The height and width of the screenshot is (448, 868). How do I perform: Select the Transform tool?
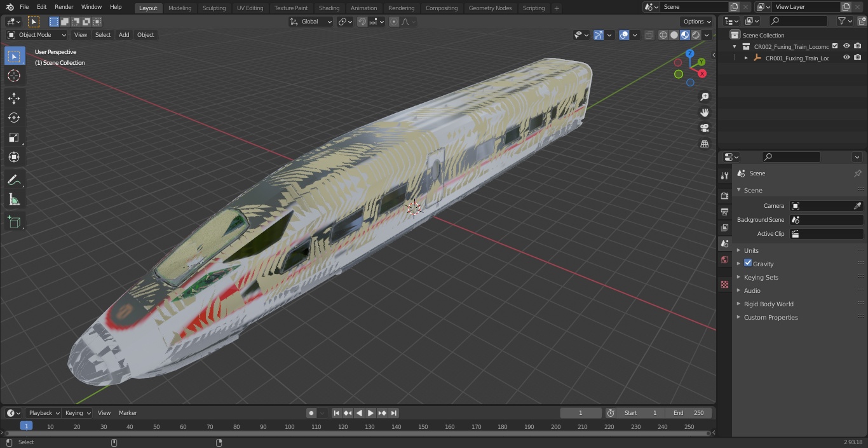(x=14, y=157)
